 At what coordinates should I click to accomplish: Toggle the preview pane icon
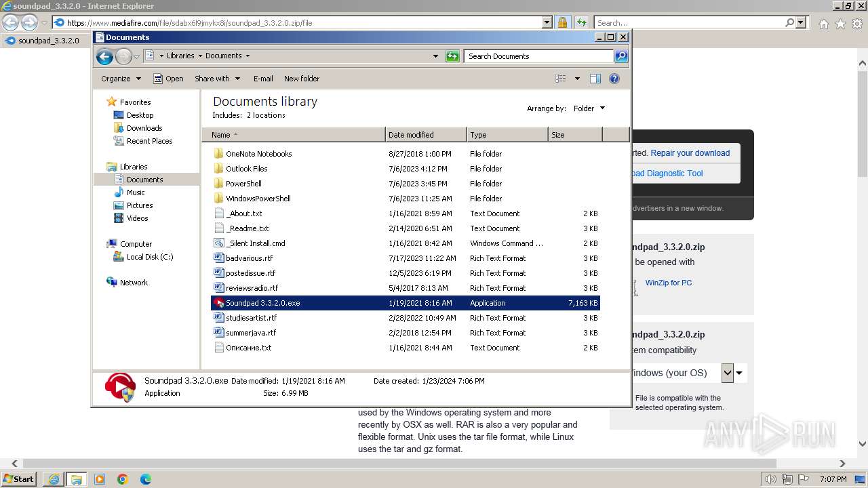(595, 79)
